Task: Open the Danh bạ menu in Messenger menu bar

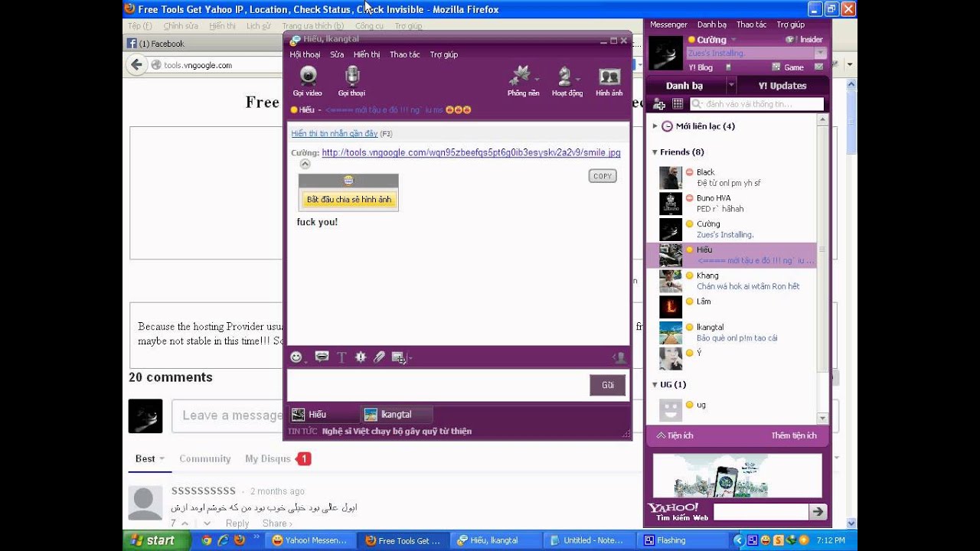Action: click(712, 24)
